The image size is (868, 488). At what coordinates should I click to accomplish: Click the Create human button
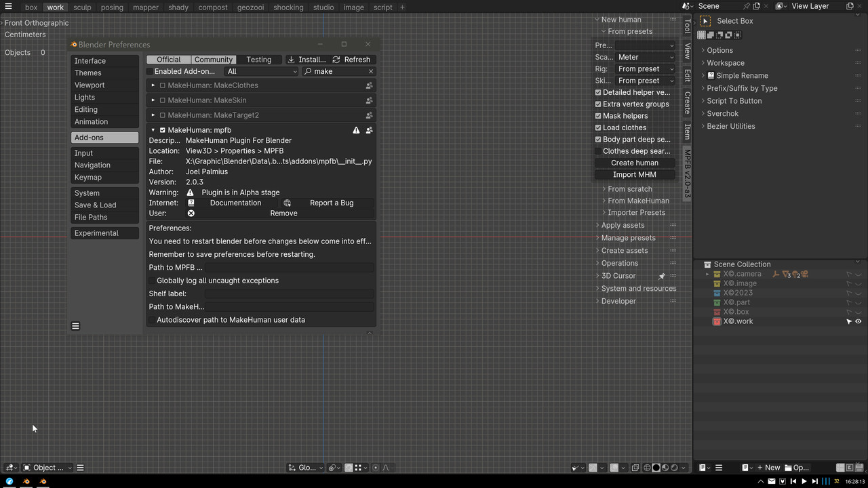pyautogui.click(x=634, y=163)
